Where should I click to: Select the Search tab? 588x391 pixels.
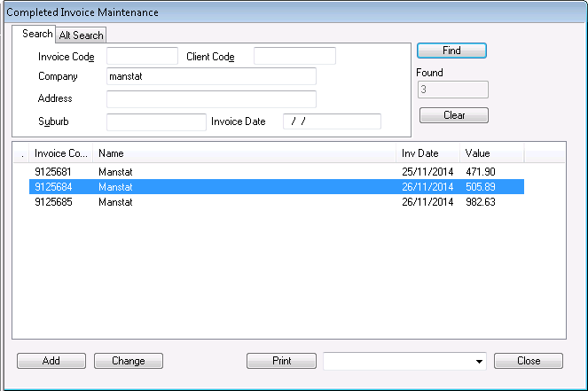[36, 34]
